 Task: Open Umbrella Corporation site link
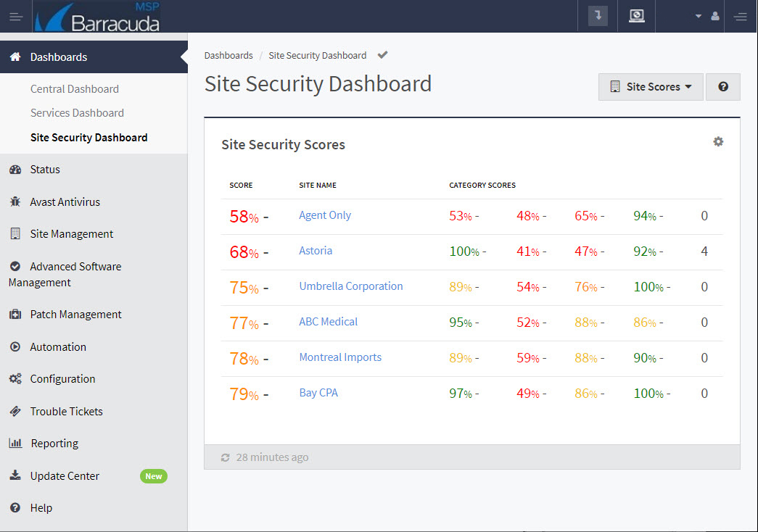click(x=351, y=286)
